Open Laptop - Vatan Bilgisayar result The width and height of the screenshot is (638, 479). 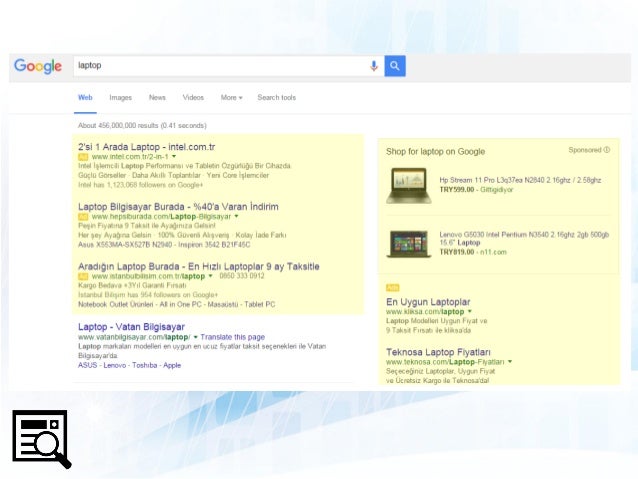pos(131,327)
